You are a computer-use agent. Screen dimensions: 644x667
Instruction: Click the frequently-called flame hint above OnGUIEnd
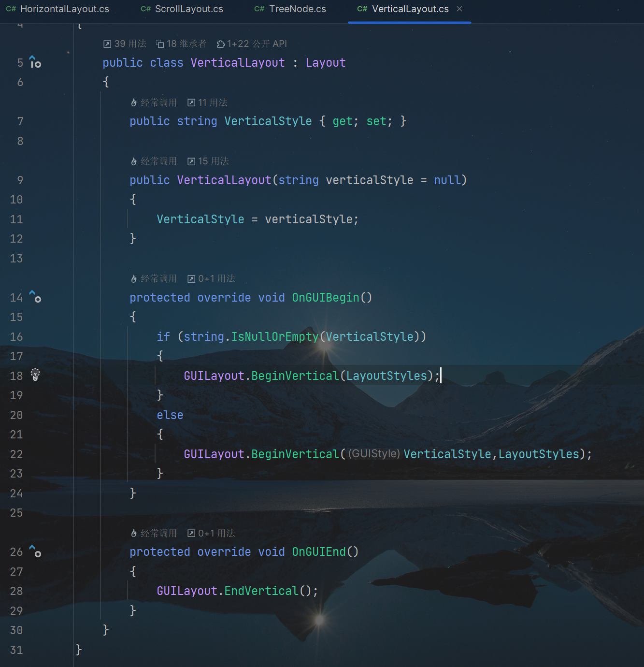pyautogui.click(x=154, y=534)
